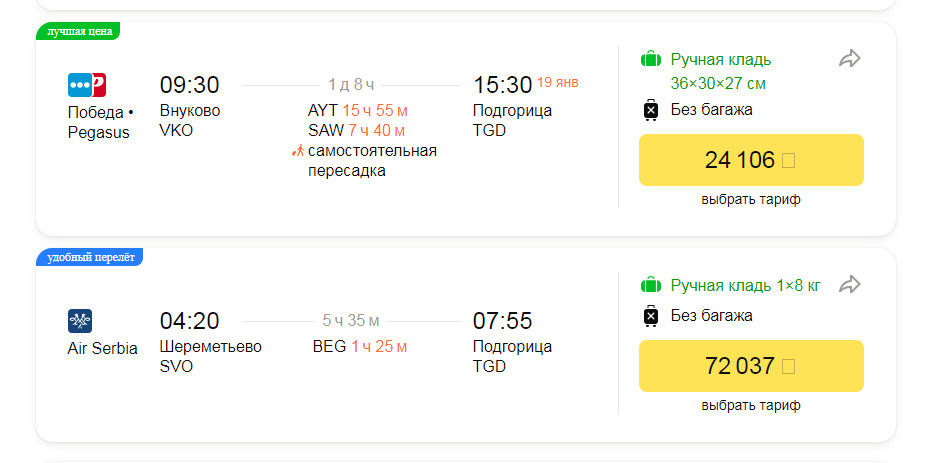Image resolution: width=926 pixels, height=463 pixels.
Task: Click the share arrow on the Air Serbia flight
Action: point(849,284)
